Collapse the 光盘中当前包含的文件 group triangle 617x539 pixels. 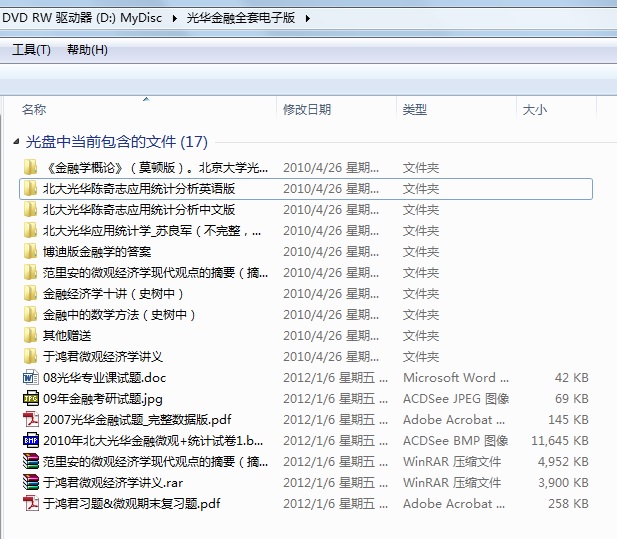[x=14, y=143]
